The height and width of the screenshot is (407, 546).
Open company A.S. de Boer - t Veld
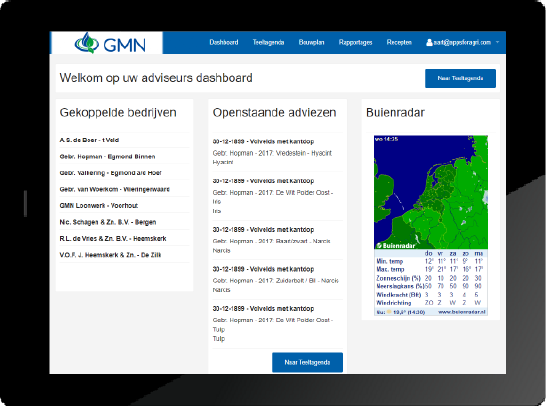[89, 140]
